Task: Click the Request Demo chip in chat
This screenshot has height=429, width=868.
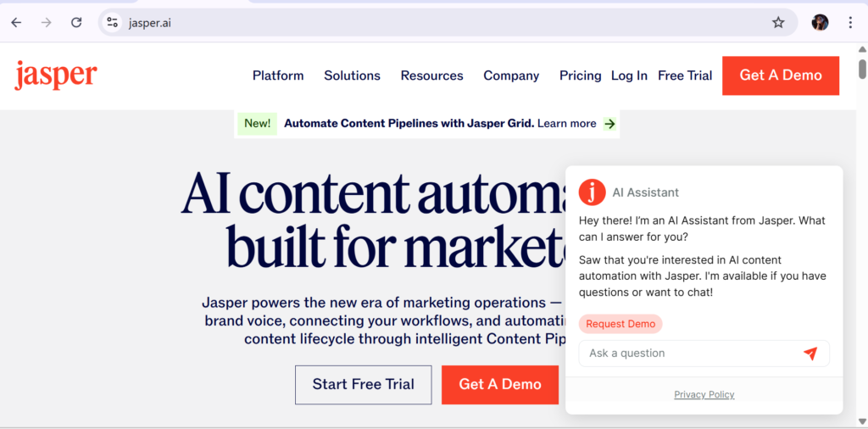Action: pyautogui.click(x=620, y=324)
